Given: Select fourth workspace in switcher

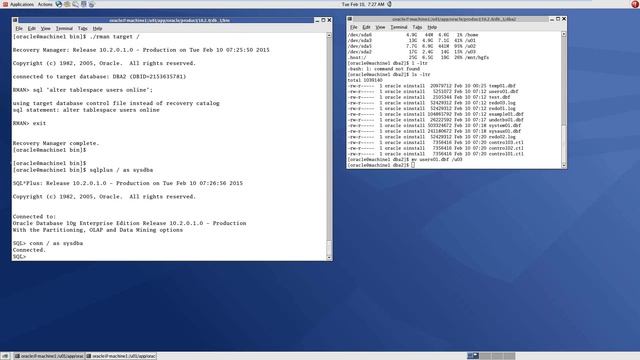Looking at the screenshot, I should coord(509,356).
